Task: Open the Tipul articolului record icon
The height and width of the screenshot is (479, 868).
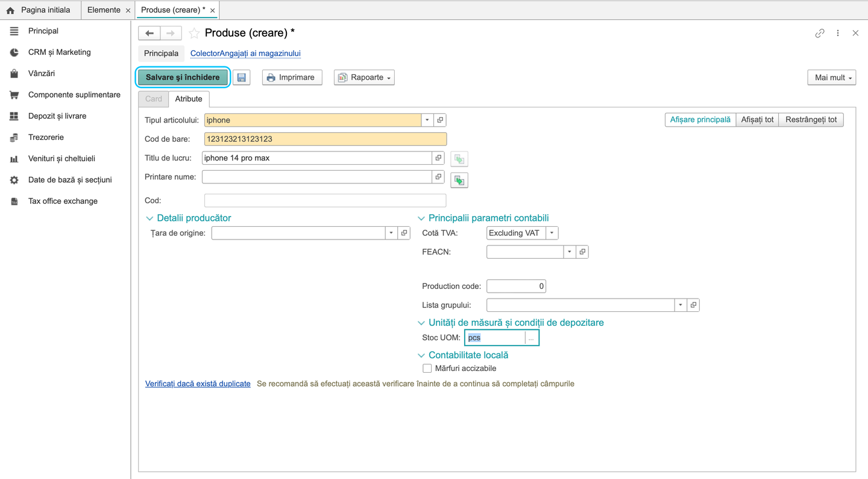Action: coord(440,120)
